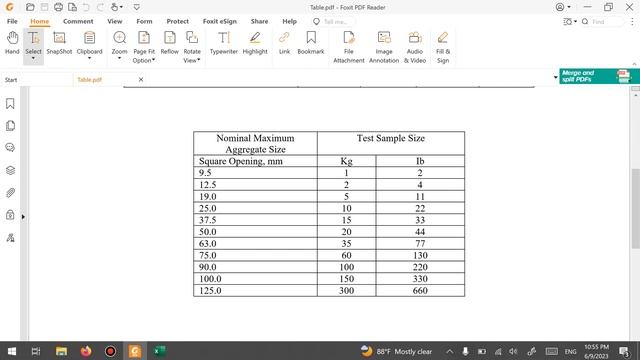Image resolution: width=640 pixels, height=360 pixels.
Task: Open the Pages thumbnail side panel
Action: coord(10,126)
